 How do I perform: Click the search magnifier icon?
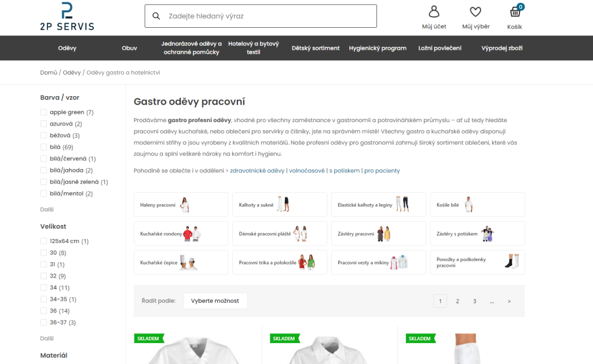156,16
